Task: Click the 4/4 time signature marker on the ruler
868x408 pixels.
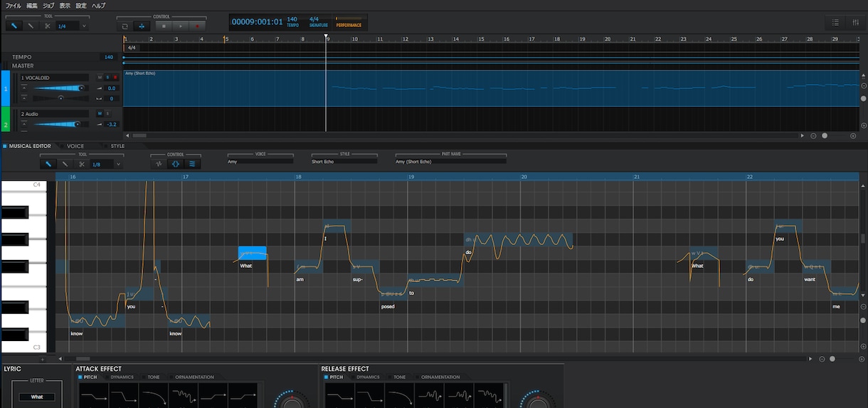Action: tap(132, 48)
